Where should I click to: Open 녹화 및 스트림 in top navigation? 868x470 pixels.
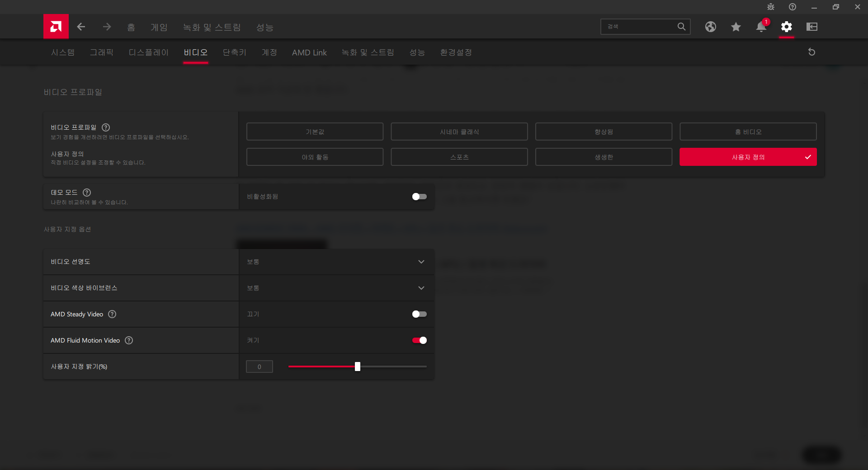tap(212, 27)
